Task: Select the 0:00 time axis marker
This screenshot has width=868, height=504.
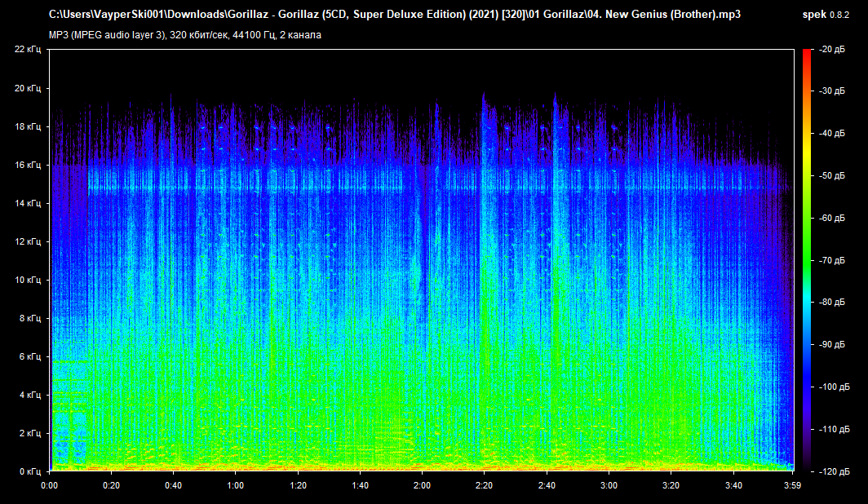Action: pos(50,484)
